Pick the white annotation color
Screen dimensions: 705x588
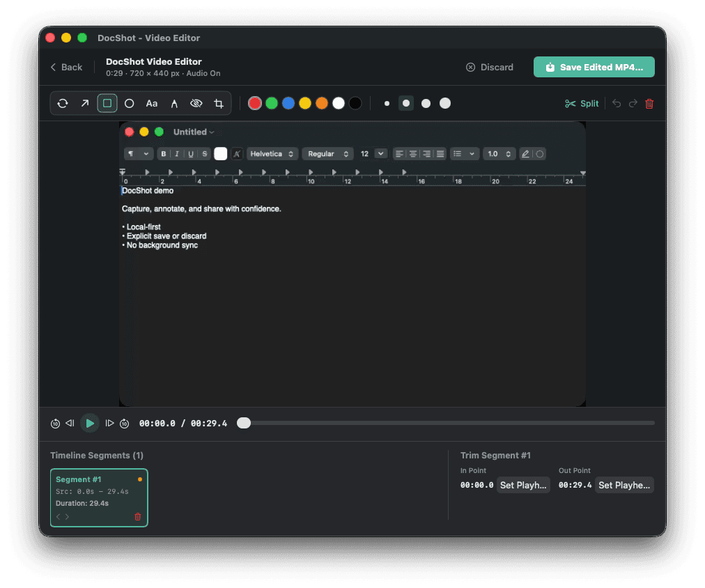[x=339, y=103]
